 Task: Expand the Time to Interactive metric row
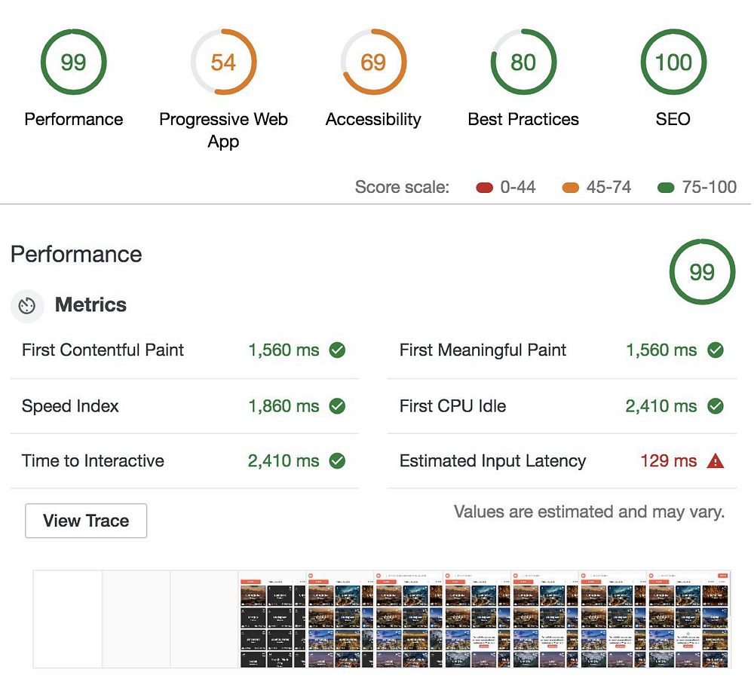coord(185,461)
